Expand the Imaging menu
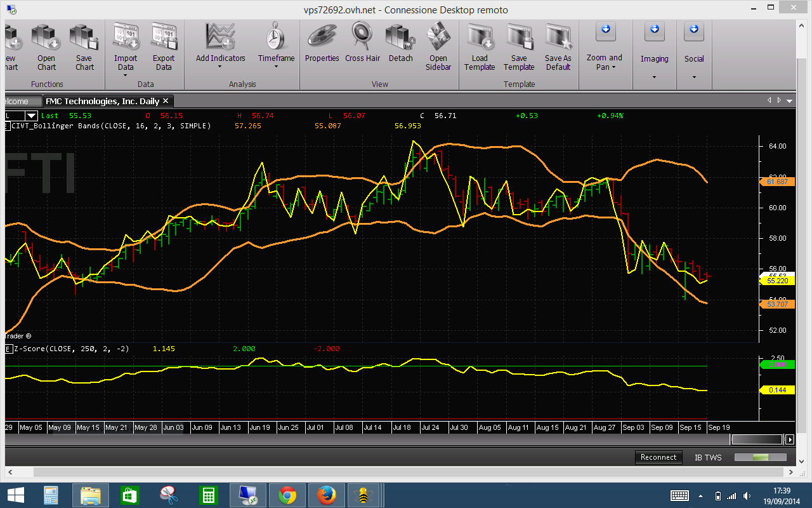 coord(654,51)
